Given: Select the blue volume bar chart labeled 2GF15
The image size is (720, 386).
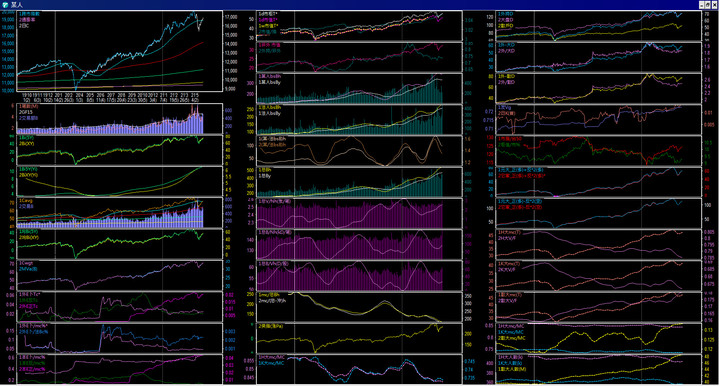Looking at the screenshot, I should click(120, 119).
